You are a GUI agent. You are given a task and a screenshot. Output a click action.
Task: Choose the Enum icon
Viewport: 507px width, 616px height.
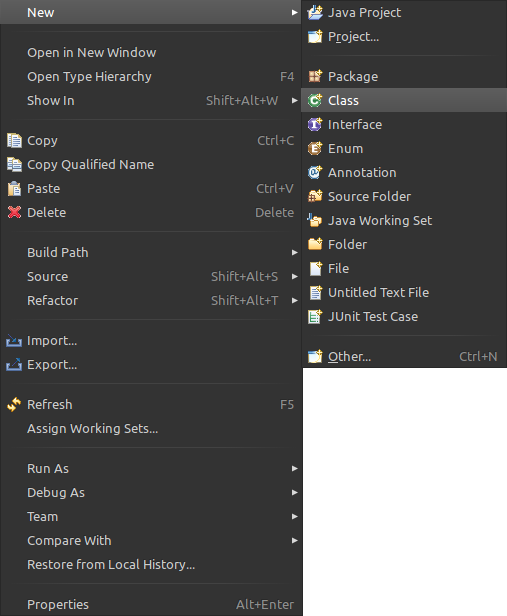click(315, 148)
